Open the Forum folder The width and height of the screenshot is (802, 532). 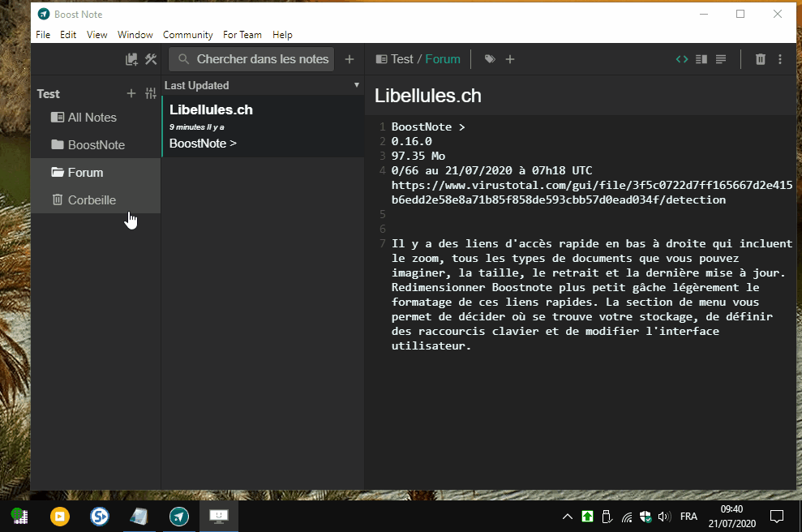pyautogui.click(x=96, y=173)
